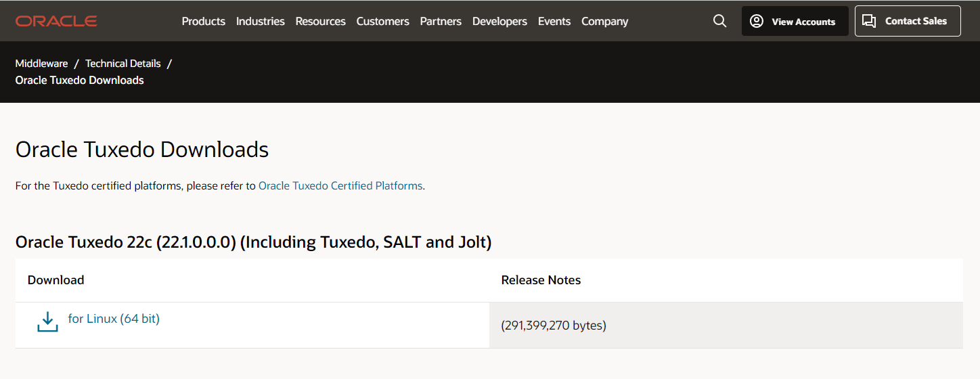Image resolution: width=980 pixels, height=379 pixels.
Task: Go to the Middleware breadcrumb link
Action: (x=42, y=63)
